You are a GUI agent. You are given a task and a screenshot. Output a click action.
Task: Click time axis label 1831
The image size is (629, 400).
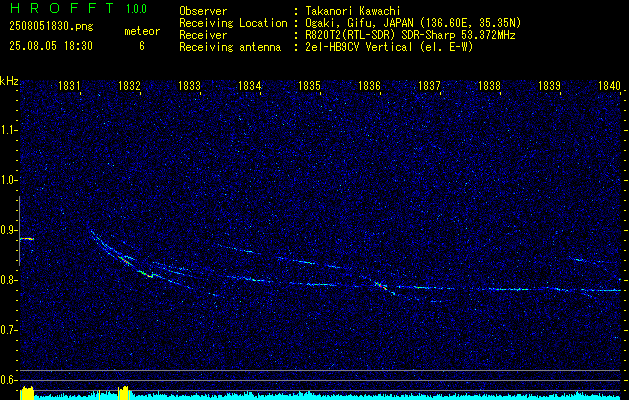[x=69, y=85]
